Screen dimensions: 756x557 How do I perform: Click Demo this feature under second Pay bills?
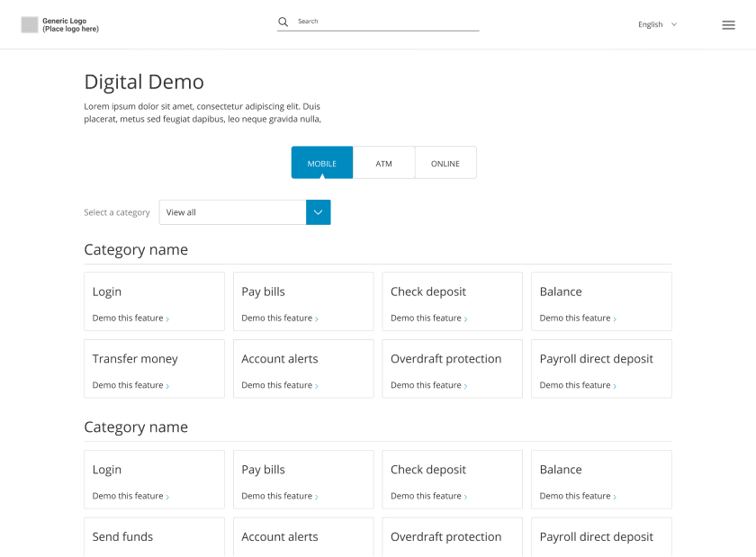[x=280, y=496]
